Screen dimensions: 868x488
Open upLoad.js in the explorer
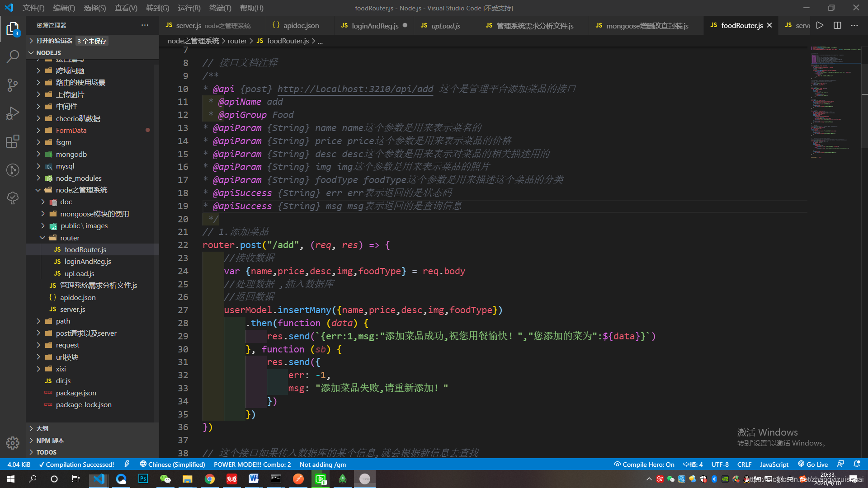[79, 273]
